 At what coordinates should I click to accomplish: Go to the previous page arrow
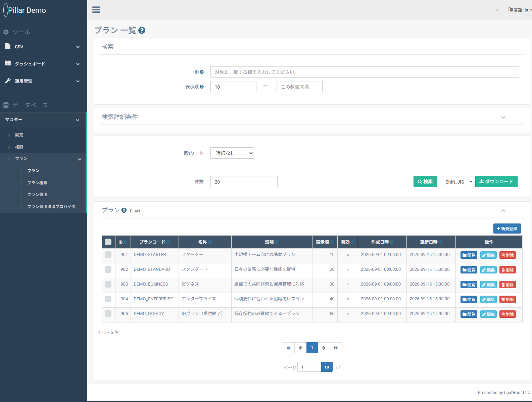point(301,348)
